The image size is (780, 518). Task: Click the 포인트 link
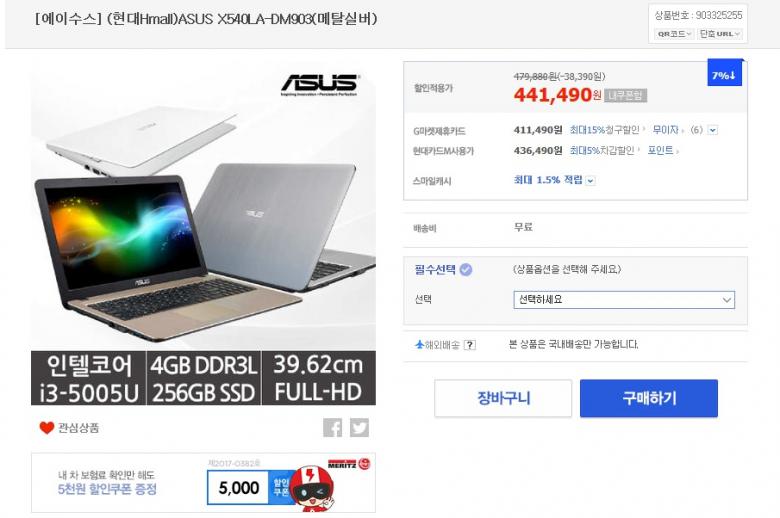[662, 150]
